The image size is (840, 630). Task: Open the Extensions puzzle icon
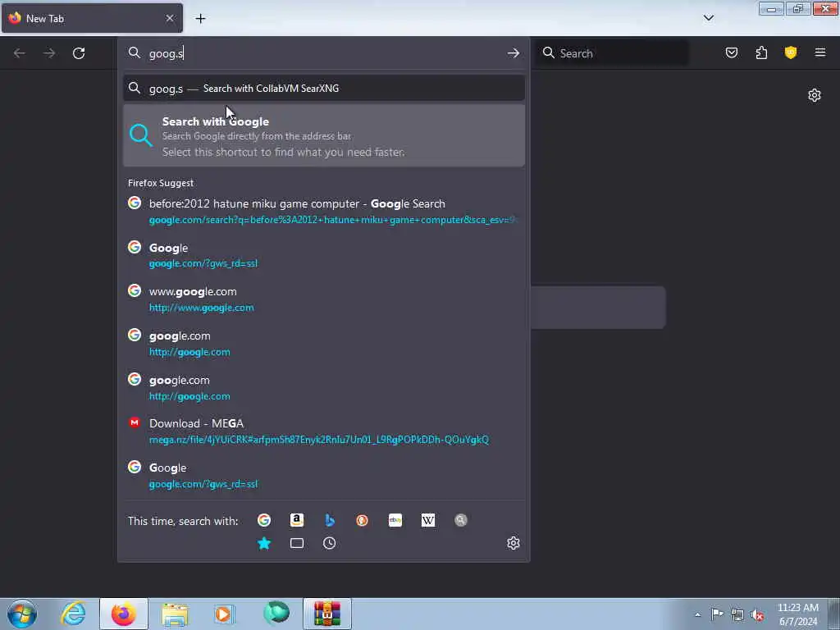[x=761, y=52]
